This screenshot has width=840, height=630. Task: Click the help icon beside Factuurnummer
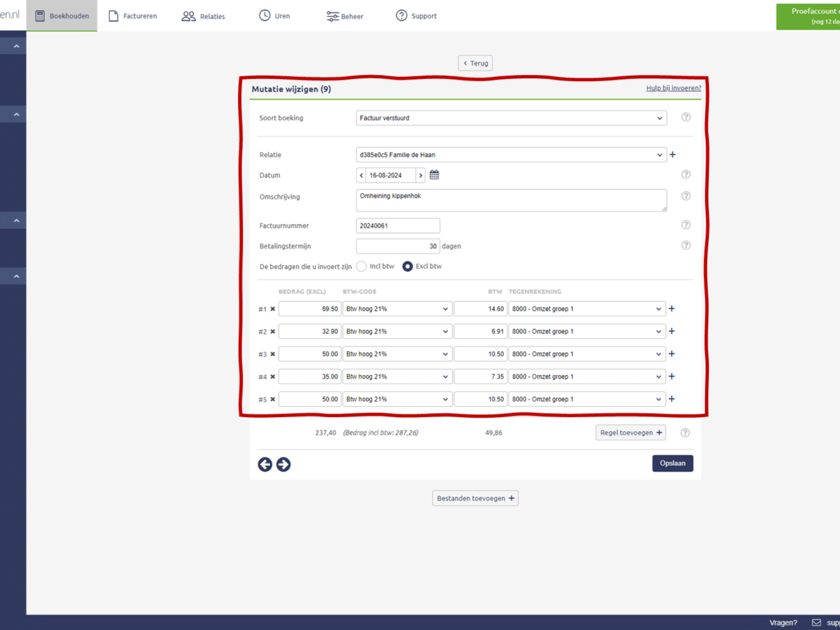(x=686, y=225)
